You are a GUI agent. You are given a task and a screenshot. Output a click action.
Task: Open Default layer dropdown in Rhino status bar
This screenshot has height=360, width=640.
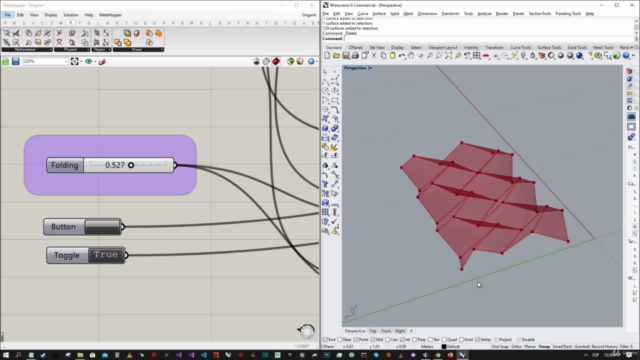point(450,347)
